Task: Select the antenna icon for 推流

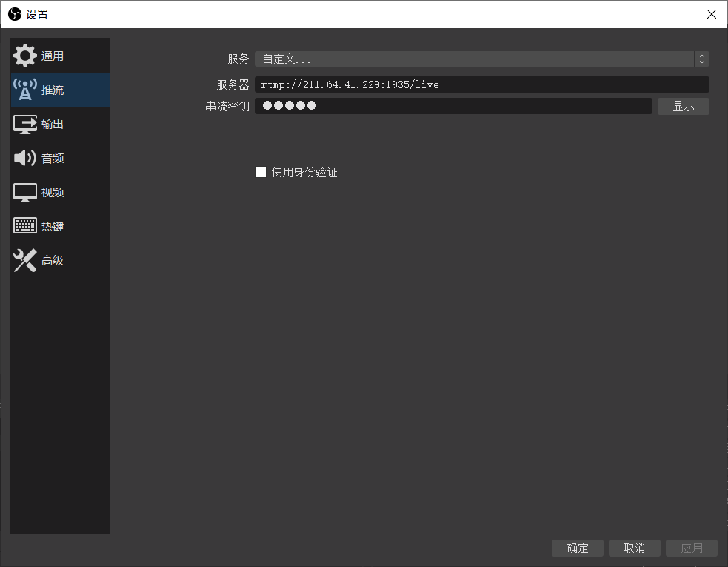Action: [25, 90]
